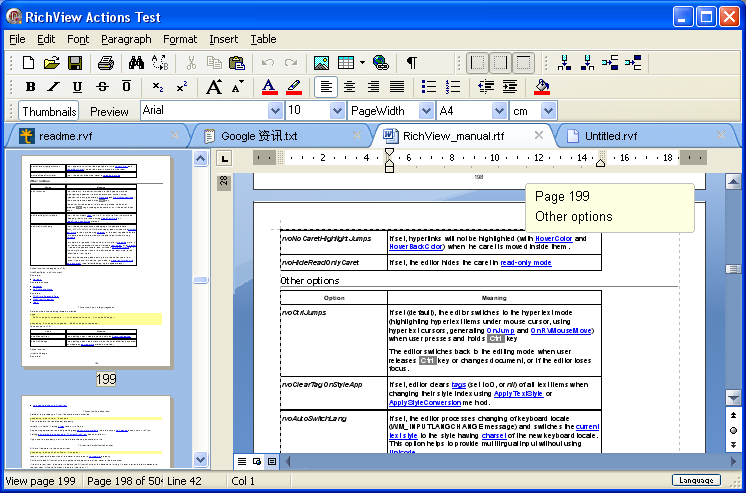Viewport: 746px width, 493px height.
Task: Click the Superscript icon
Action: coord(181,87)
